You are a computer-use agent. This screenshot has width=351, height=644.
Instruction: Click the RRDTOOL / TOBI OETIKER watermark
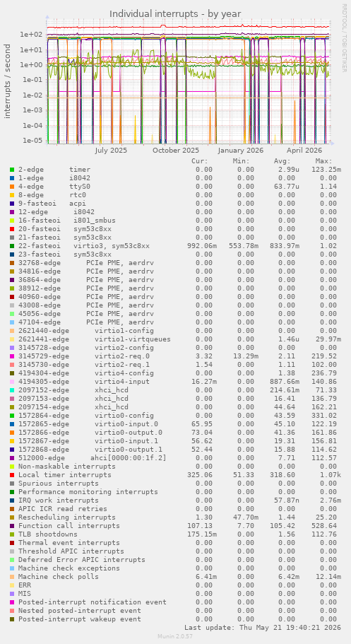[344, 37]
